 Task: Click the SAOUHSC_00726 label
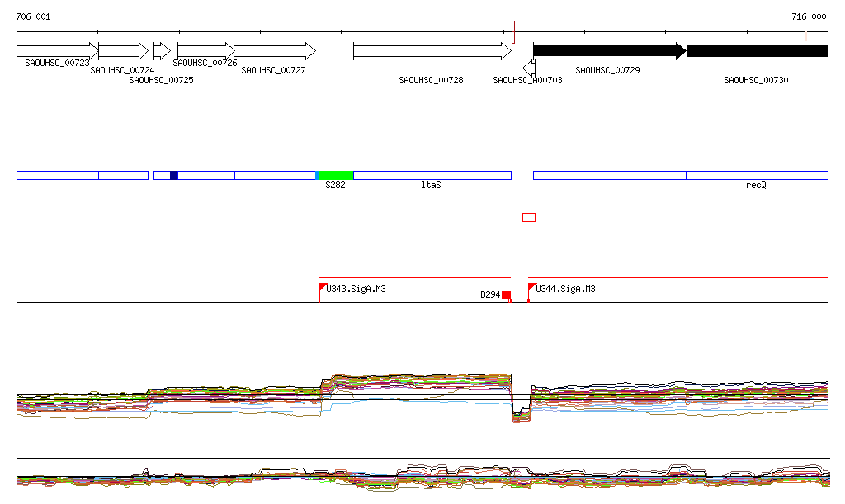205,63
